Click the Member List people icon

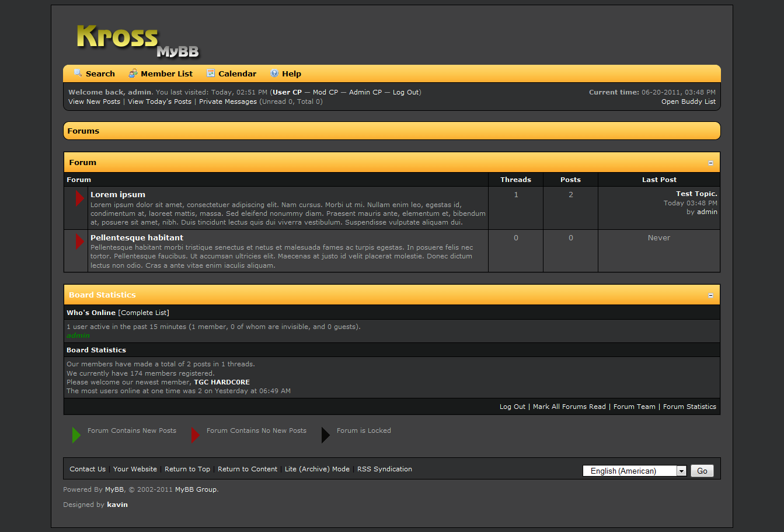[133, 73]
